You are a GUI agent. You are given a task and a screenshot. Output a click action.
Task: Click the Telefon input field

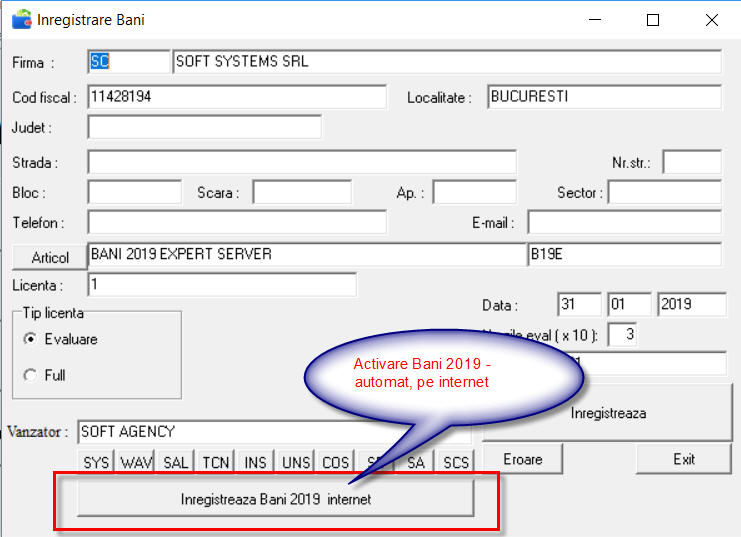(237, 222)
